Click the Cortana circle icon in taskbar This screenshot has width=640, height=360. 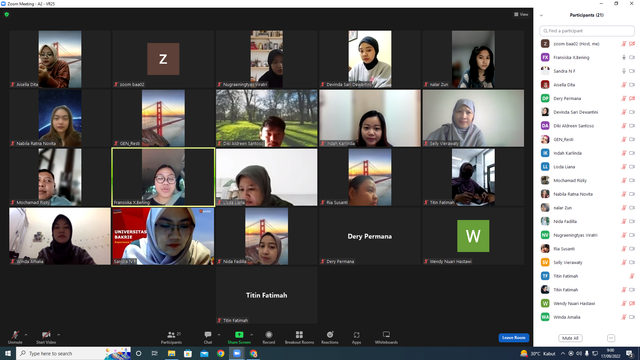[139, 353]
